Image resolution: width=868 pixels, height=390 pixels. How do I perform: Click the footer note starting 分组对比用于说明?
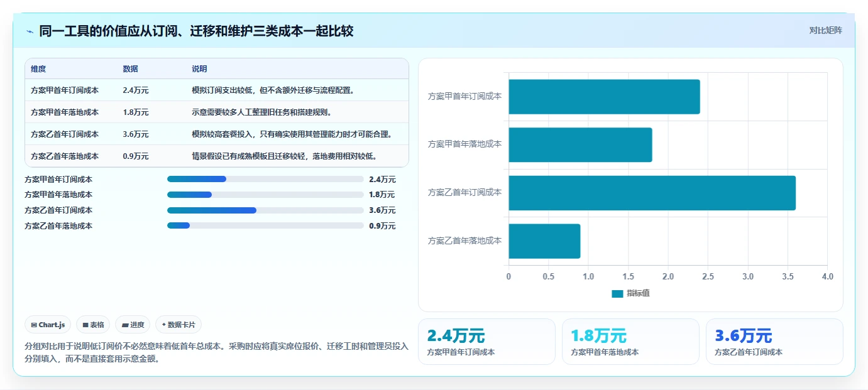tap(217, 353)
